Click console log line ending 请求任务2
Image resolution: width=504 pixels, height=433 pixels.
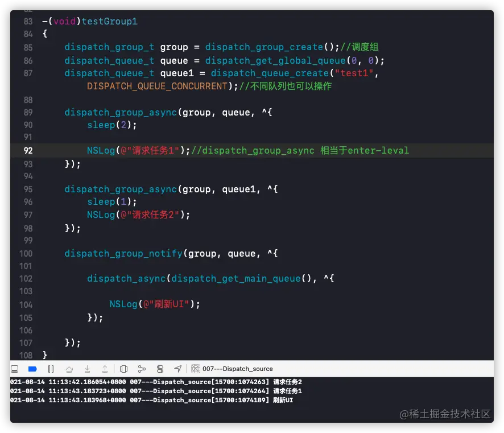(156, 382)
